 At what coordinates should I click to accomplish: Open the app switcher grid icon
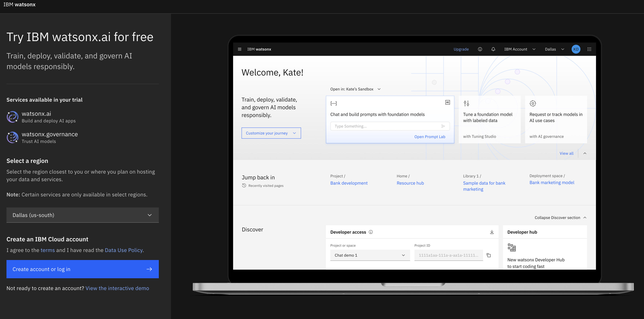tap(589, 49)
